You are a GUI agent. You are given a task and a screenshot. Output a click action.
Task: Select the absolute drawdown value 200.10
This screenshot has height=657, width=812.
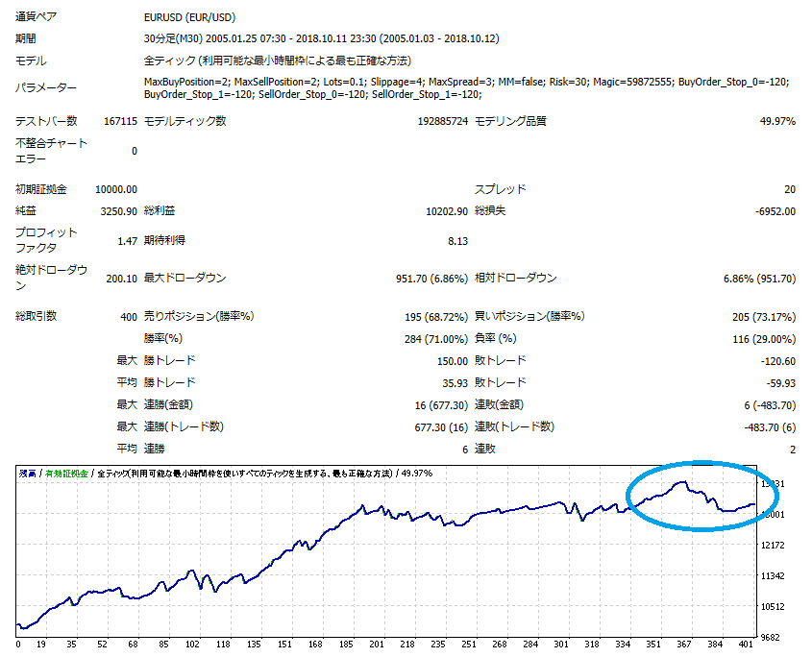(122, 280)
